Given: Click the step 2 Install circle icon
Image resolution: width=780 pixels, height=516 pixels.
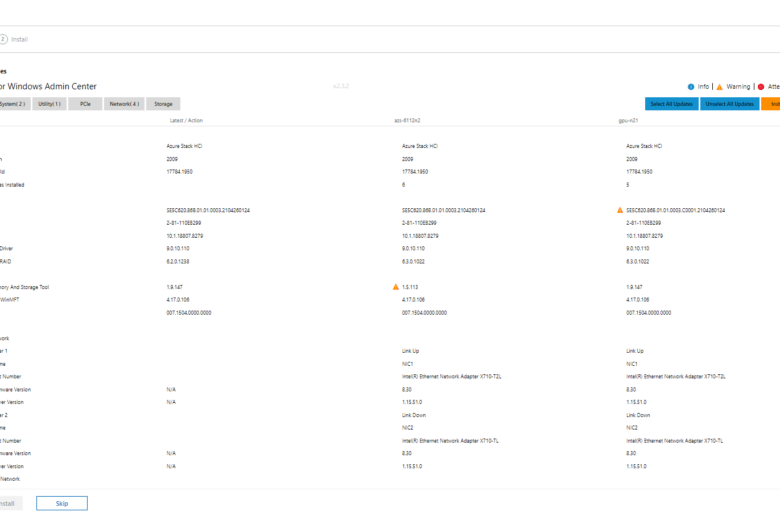Looking at the screenshot, I should (x=2, y=39).
